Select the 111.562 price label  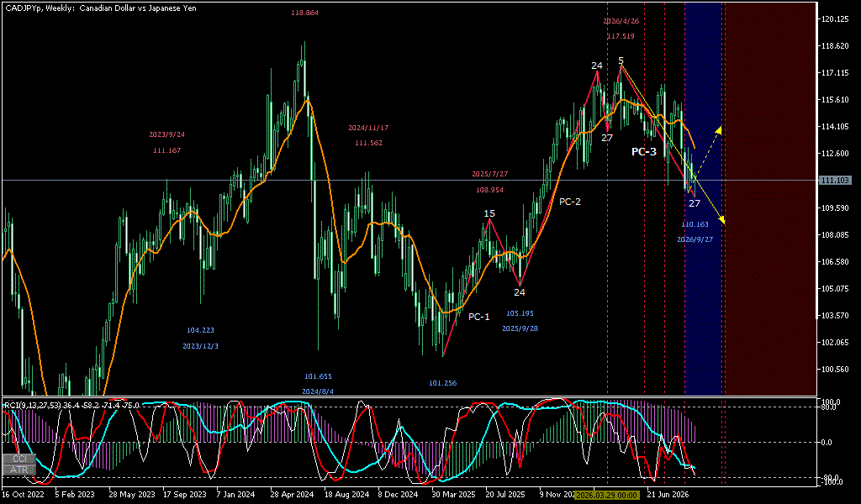[x=368, y=143]
